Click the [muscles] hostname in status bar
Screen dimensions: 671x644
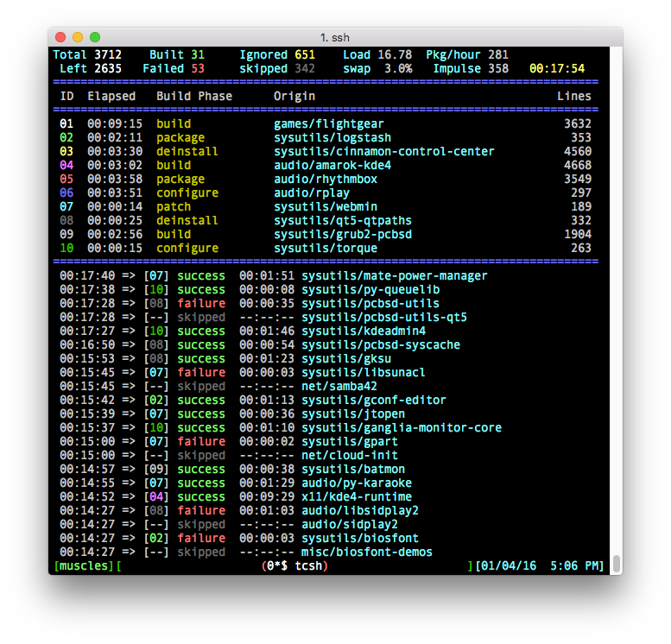(x=84, y=565)
